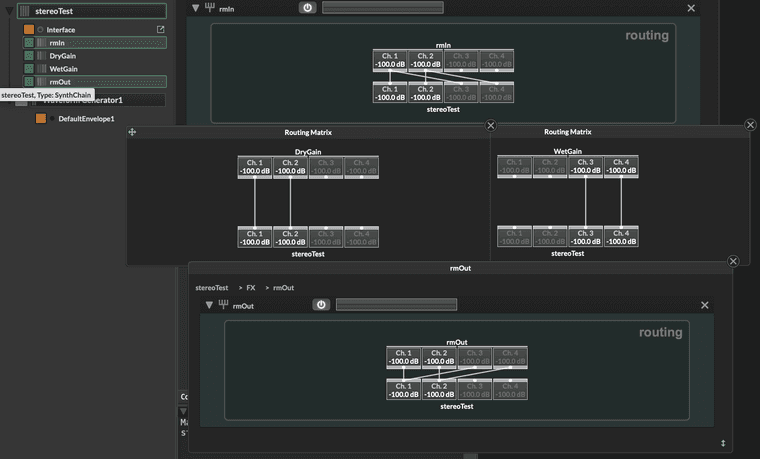Click DryGain source Ch. 1 box
This screenshot has height=459, width=760.
255,167
